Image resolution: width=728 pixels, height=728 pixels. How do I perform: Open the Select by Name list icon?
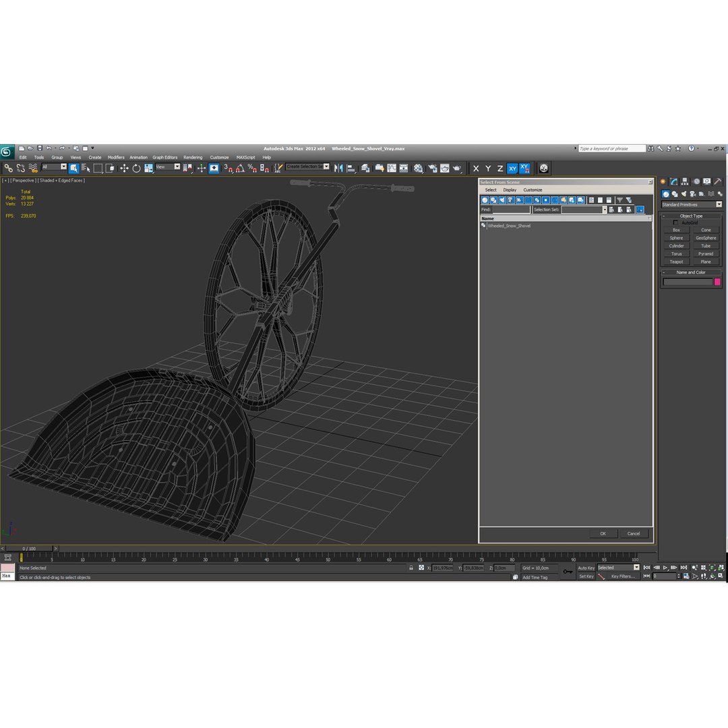[86, 168]
